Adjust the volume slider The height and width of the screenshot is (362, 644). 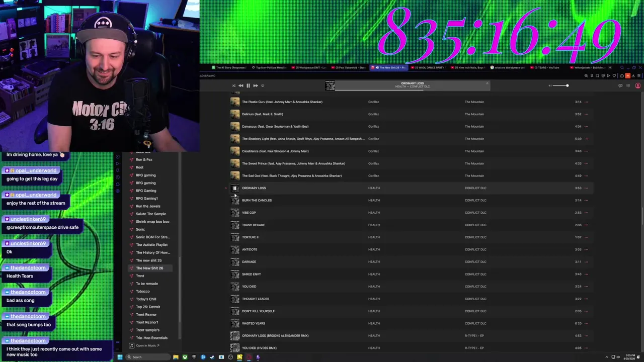(x=560, y=85)
